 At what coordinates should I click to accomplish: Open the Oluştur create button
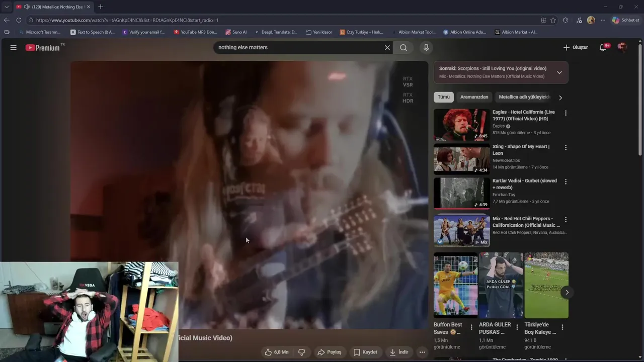pos(575,47)
